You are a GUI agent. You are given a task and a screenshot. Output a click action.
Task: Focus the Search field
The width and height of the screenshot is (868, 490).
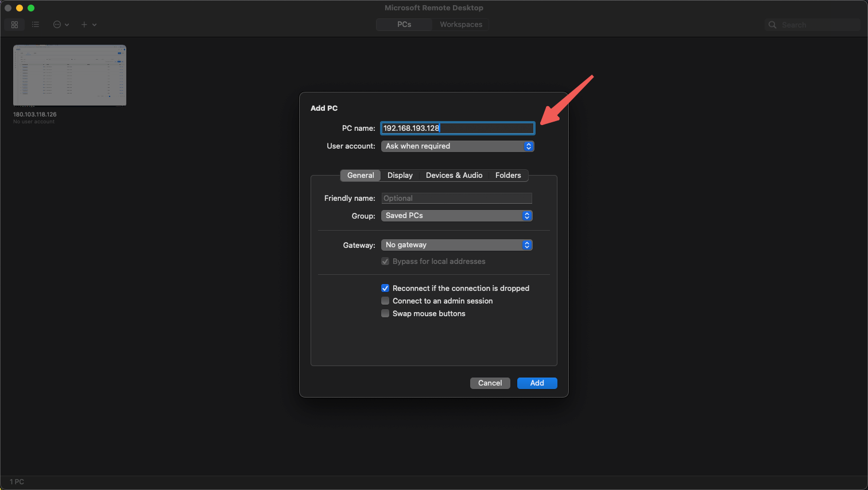point(813,25)
